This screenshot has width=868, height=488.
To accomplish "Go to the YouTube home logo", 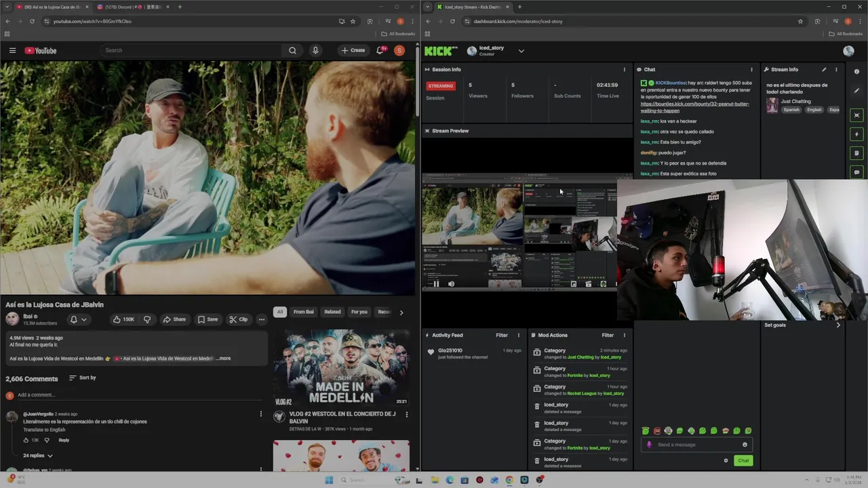I will click(41, 50).
